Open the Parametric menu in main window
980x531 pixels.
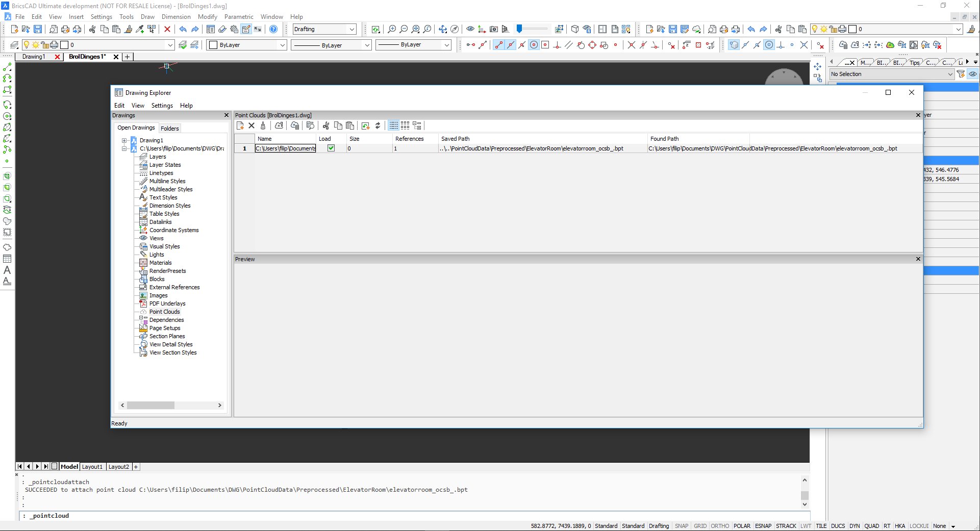point(239,17)
